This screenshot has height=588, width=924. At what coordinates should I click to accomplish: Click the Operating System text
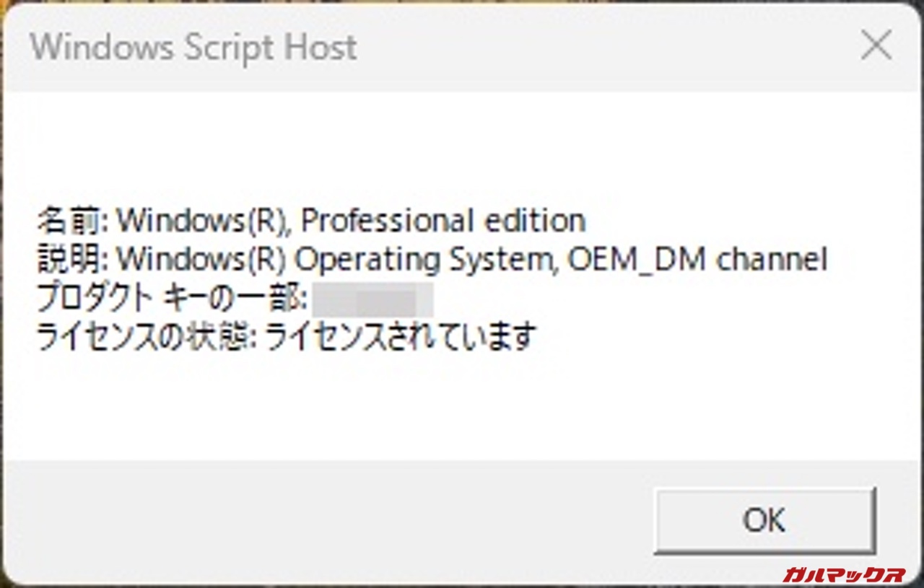click(426, 260)
